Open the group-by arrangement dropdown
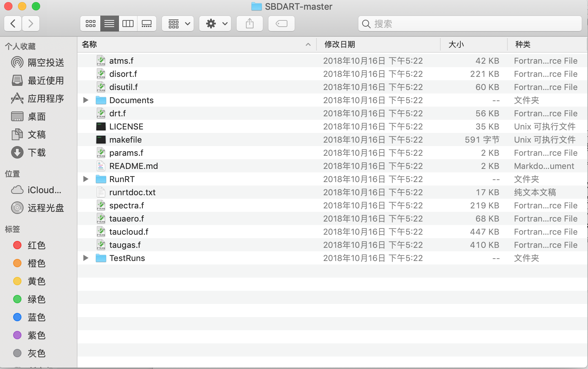The image size is (588, 369). coord(178,24)
